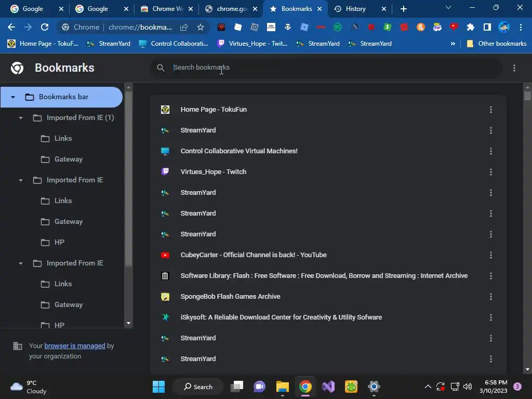Viewport: 532px width, 399px height.
Task: Open Home Page - TokuFun on bookmarks bar
Action: point(43,44)
